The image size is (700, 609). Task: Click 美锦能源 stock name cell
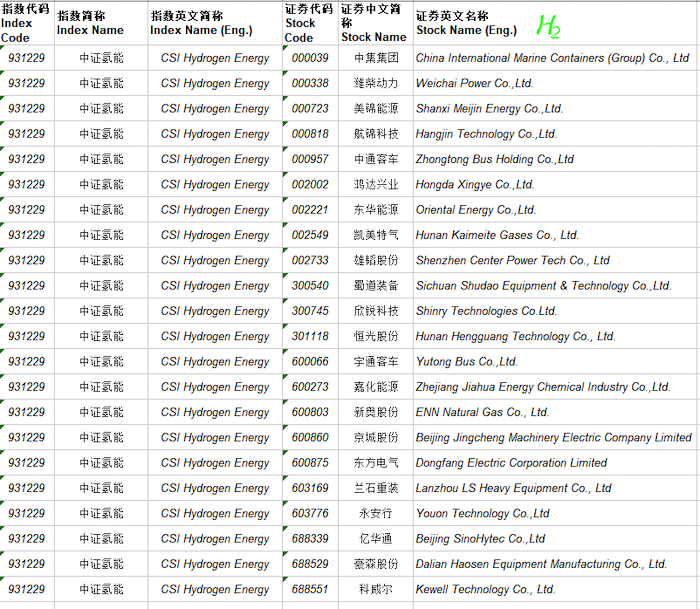(x=375, y=108)
